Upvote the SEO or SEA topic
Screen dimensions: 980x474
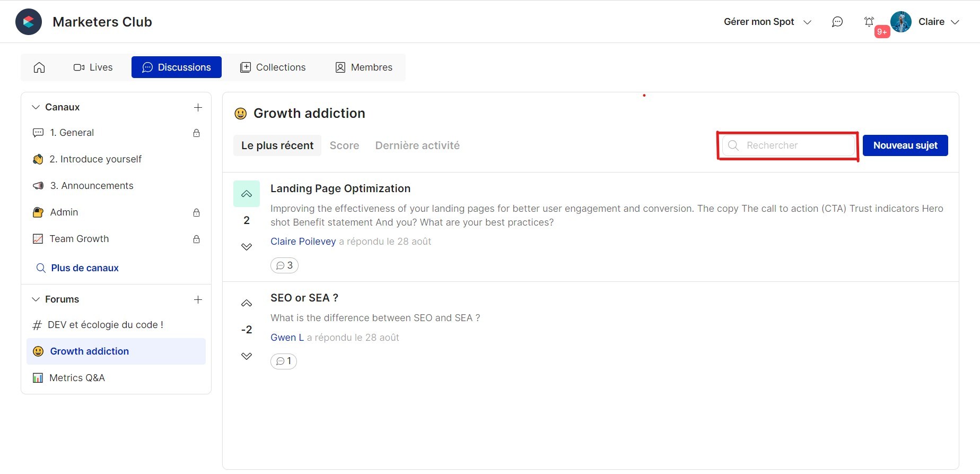coord(247,303)
